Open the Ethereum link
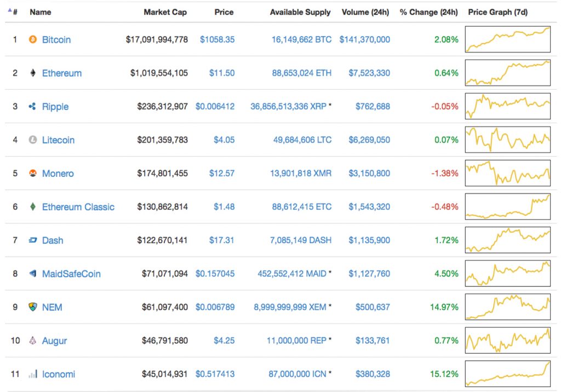The height and width of the screenshot is (392, 561). 62,73
